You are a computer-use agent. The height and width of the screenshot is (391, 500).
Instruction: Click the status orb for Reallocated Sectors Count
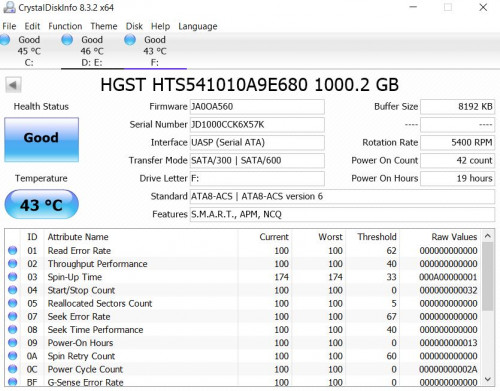click(13, 303)
